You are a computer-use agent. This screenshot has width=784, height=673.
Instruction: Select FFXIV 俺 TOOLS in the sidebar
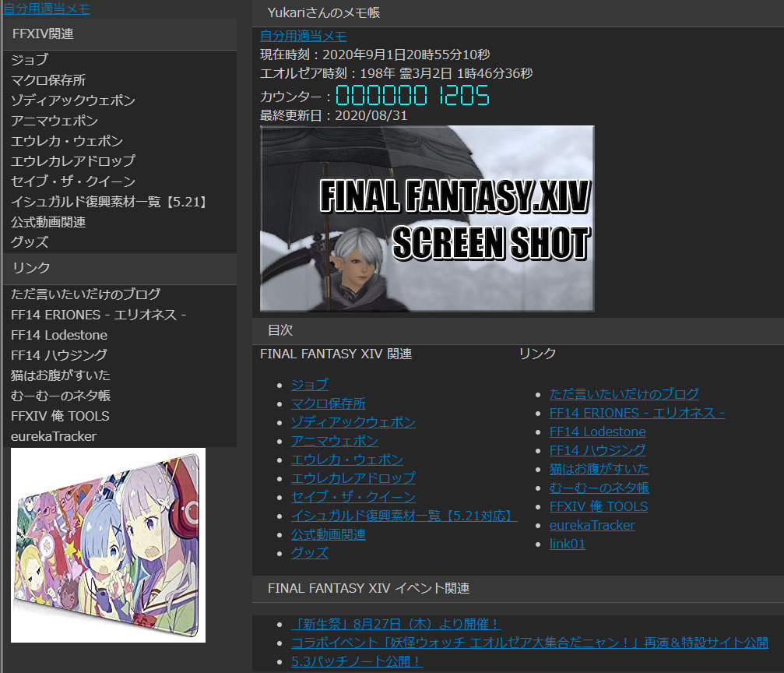point(60,416)
